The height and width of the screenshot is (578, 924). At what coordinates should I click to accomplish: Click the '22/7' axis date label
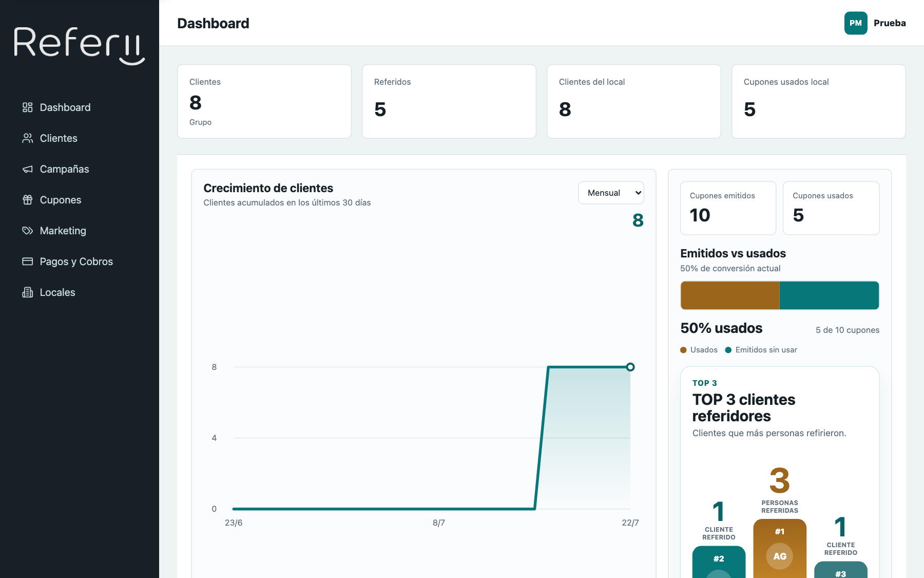(630, 523)
